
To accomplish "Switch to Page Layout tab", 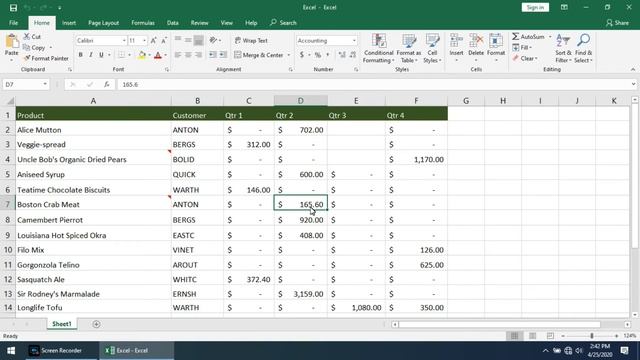I will [x=103, y=23].
